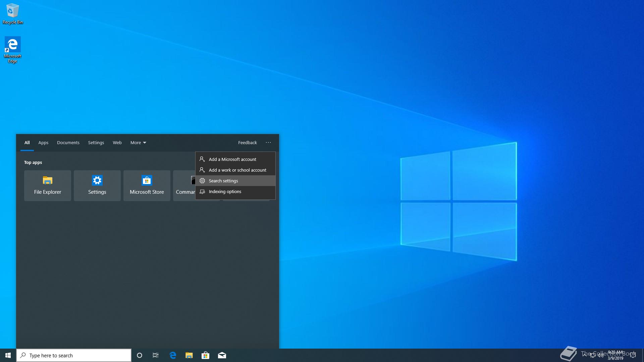This screenshot has height=362, width=644.
Task: Launch Microsoft Store from Top apps
Action: click(147, 186)
